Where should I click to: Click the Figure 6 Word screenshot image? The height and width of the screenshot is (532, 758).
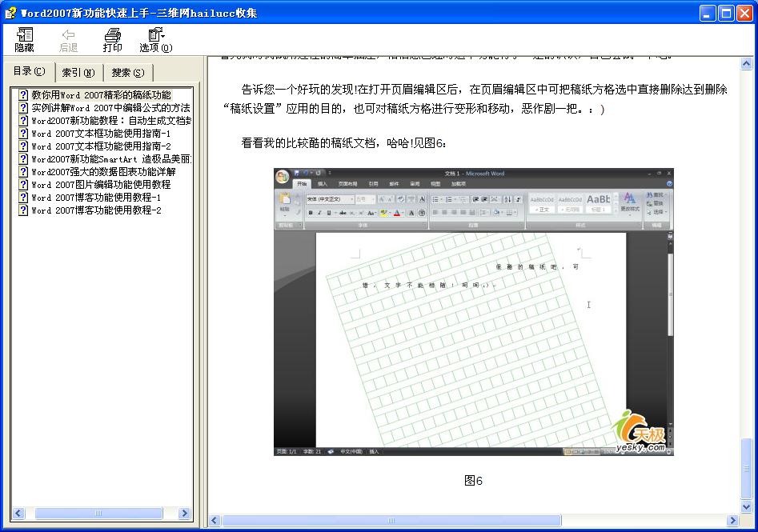(x=474, y=312)
